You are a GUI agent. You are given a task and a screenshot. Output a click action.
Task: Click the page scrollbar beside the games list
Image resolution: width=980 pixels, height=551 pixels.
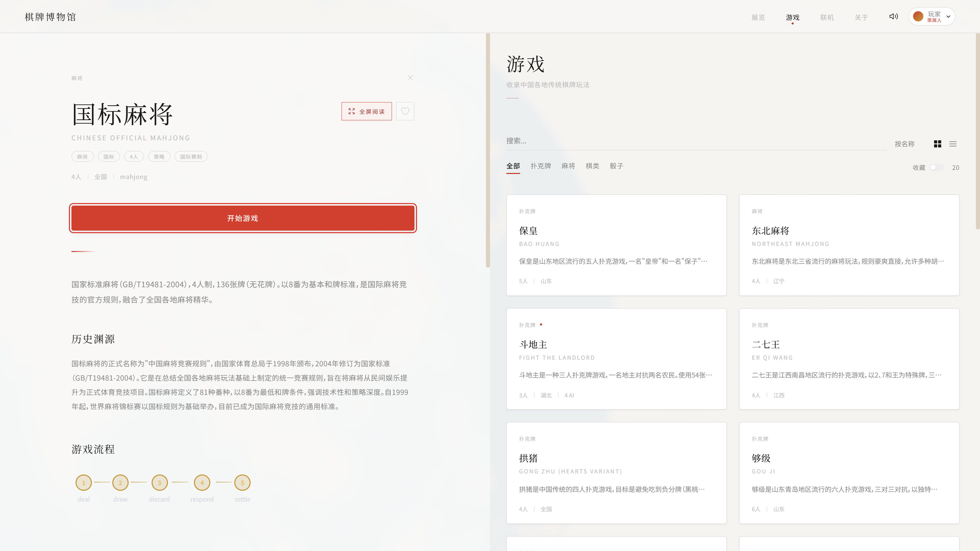point(977,131)
